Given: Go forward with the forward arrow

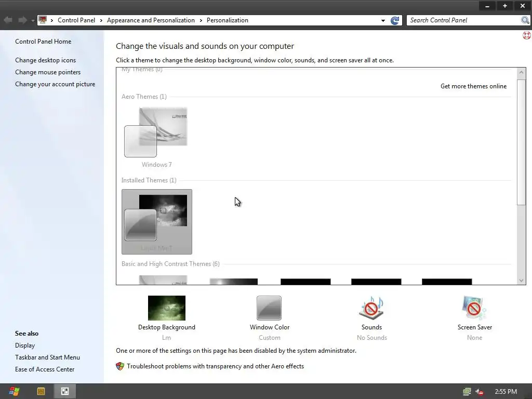Looking at the screenshot, I should point(22,20).
